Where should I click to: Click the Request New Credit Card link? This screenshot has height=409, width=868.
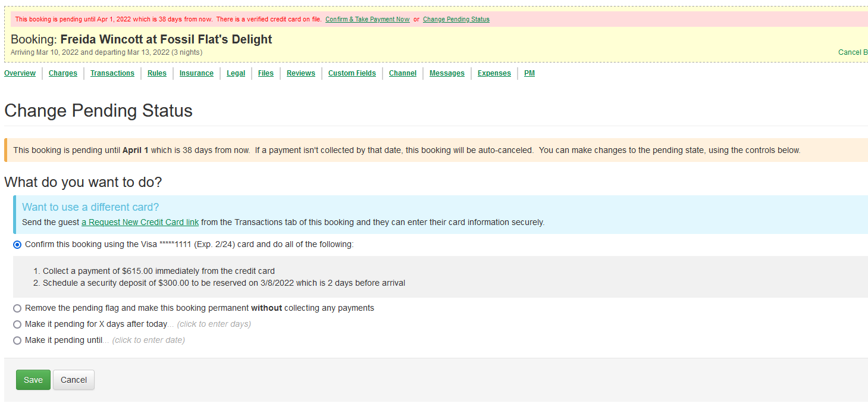(x=140, y=223)
